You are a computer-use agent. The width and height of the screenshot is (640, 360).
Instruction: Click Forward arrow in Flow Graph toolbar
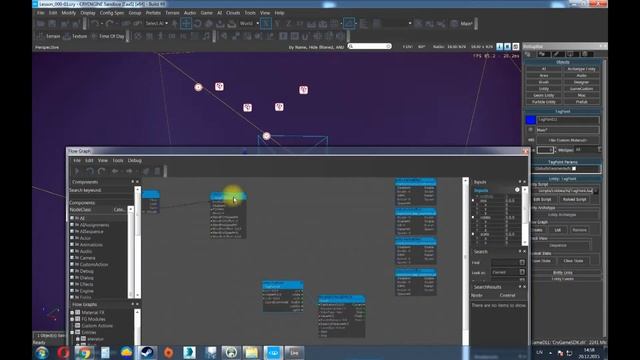[x=129, y=171]
